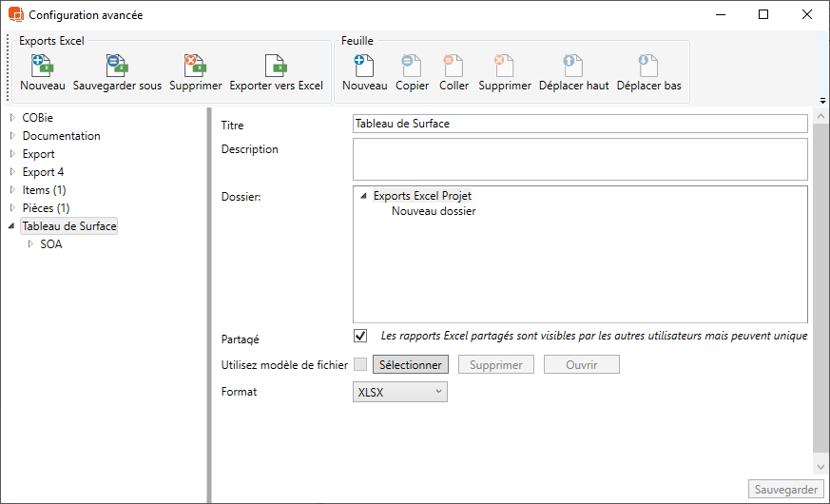This screenshot has height=504, width=830.
Task: Open the Format XLSX dropdown
Action: pos(399,392)
